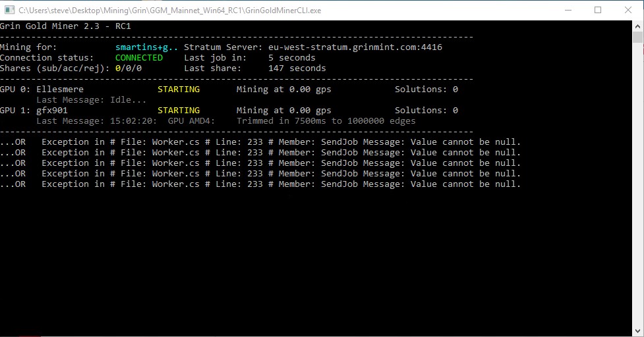Image resolution: width=644 pixels, height=337 pixels.
Task: Click the scrollbar up arrow
Action: 637,26
